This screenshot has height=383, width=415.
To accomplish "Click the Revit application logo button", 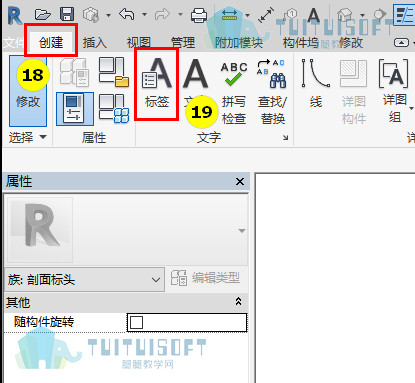I will click(15, 16).
